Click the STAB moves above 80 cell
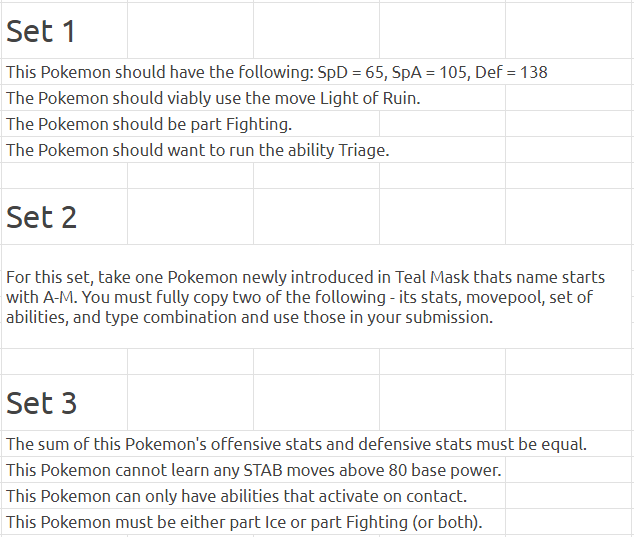This screenshot has height=537, width=634. coord(253,470)
